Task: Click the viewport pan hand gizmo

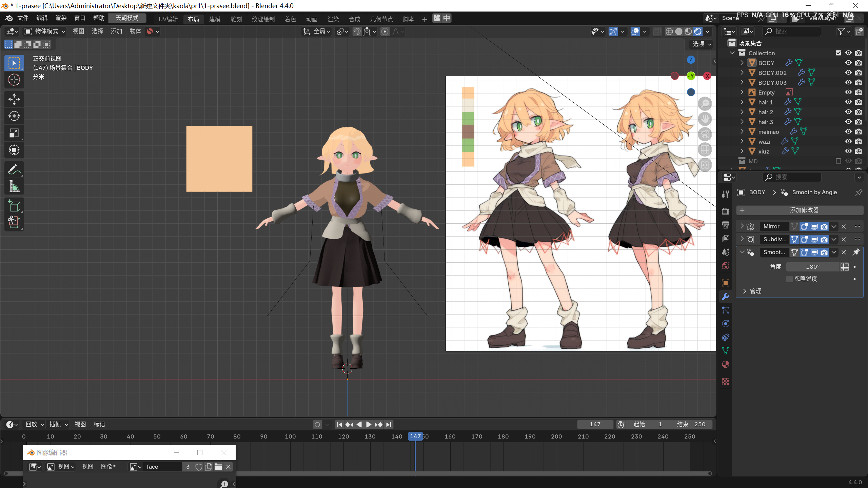Action: coord(705,119)
